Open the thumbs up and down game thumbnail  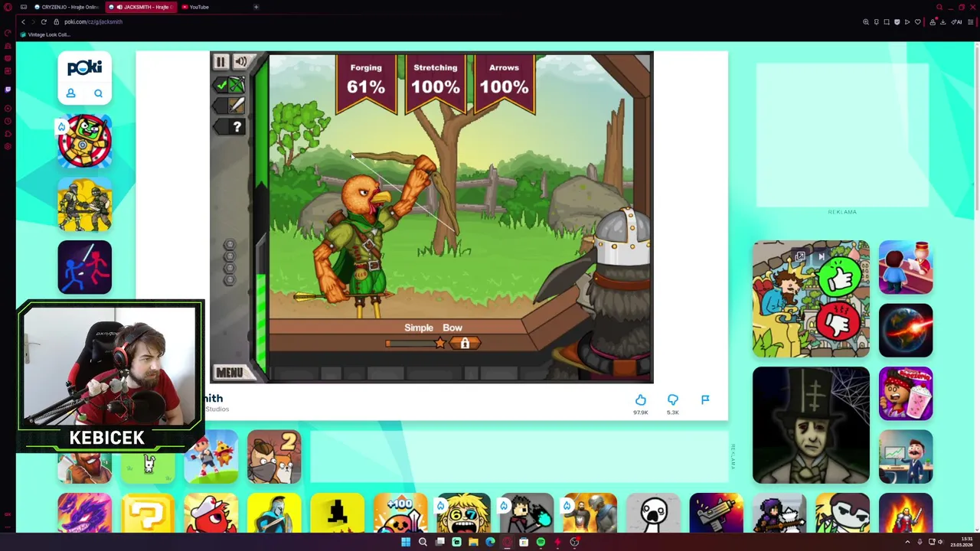click(x=811, y=298)
